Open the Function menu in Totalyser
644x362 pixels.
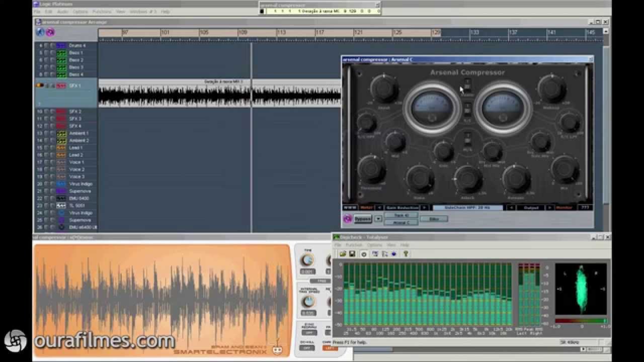(354, 245)
